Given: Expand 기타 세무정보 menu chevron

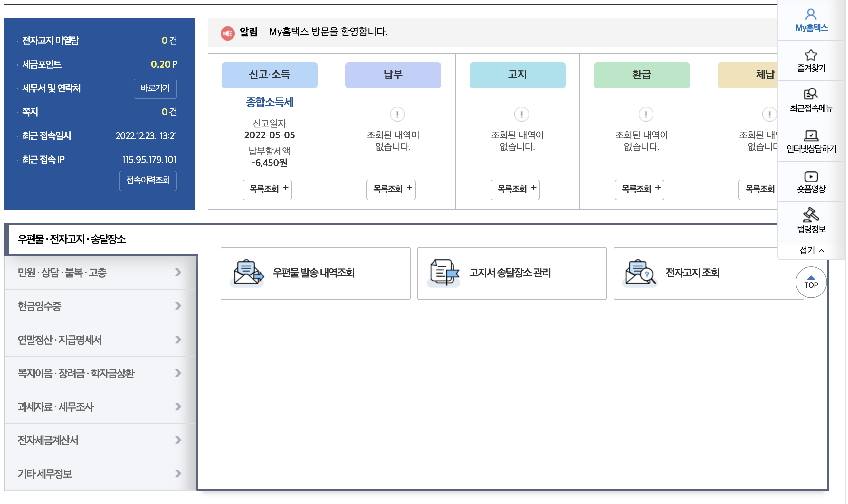Looking at the screenshot, I should point(178,473).
